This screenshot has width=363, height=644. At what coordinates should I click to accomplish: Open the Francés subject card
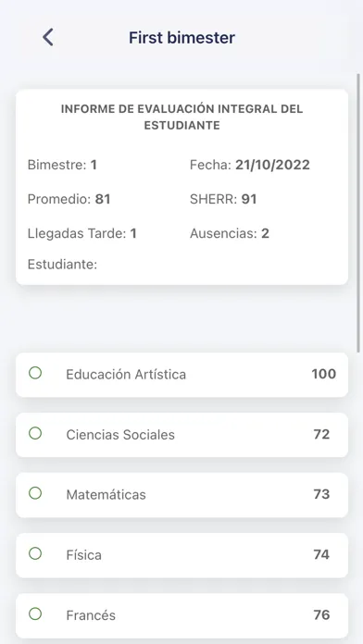coord(181,615)
